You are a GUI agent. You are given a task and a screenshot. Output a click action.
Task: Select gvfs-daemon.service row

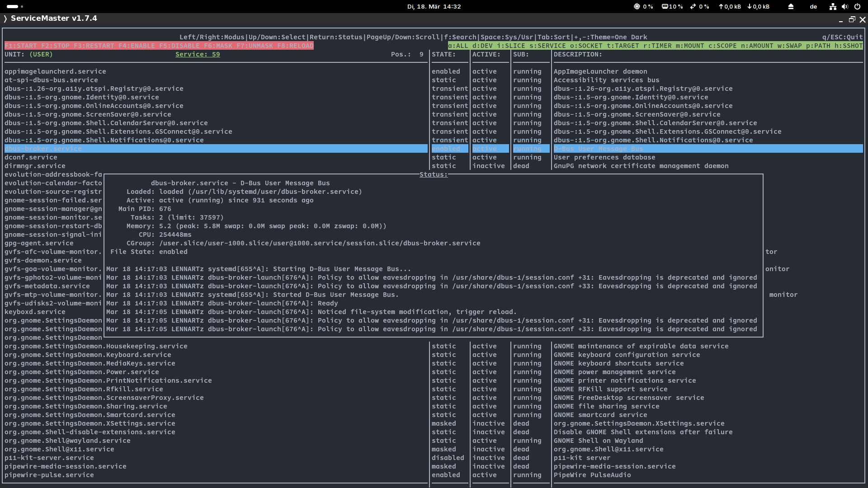pyautogui.click(x=43, y=260)
